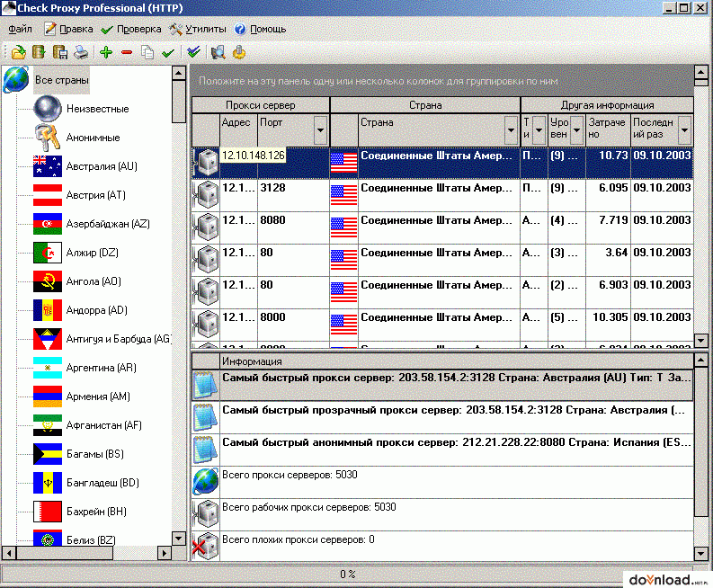
Task: Open the Порт column filter dropdown
Action: (321, 130)
